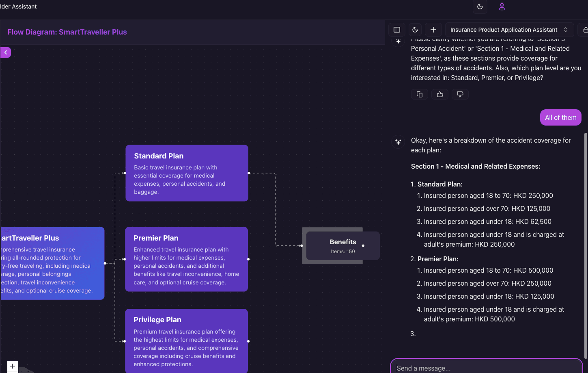The image size is (588, 373).
Task: Toggle the chat sidebar panel
Action: click(397, 30)
